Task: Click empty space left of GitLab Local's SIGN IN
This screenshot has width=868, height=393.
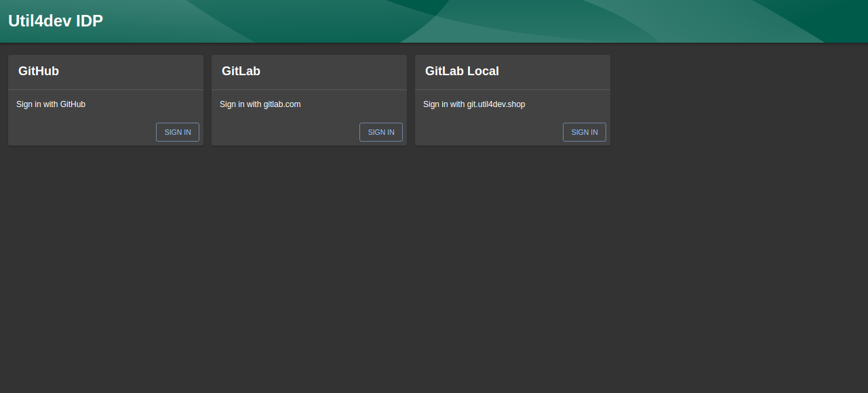Action: tap(488, 132)
